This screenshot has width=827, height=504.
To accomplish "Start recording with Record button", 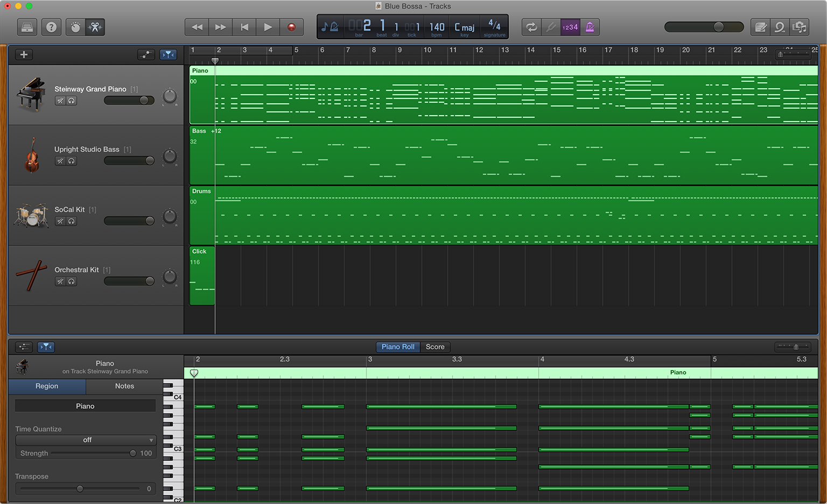I will (291, 27).
